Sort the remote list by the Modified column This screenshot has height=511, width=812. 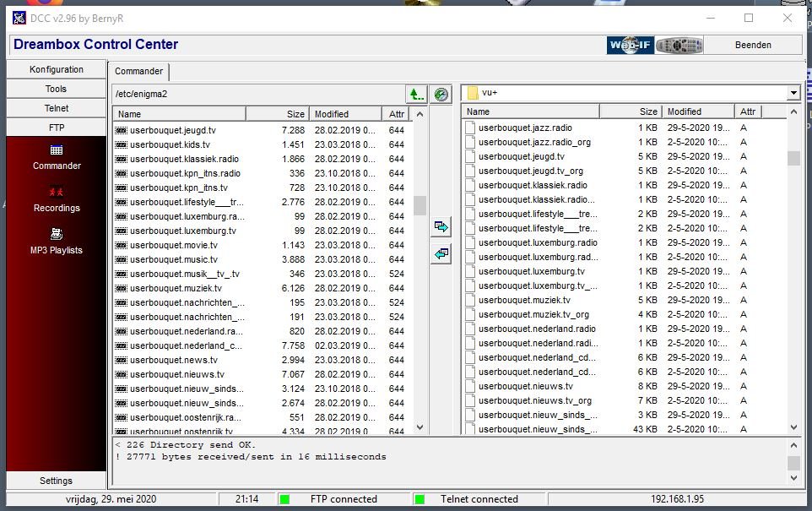pyautogui.click(x=345, y=114)
